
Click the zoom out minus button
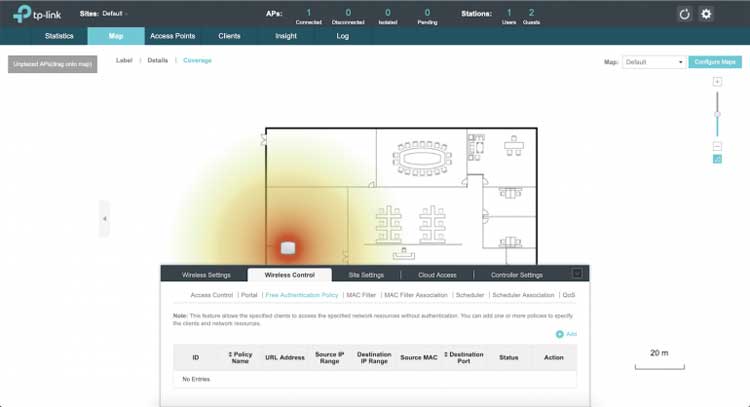(717, 146)
